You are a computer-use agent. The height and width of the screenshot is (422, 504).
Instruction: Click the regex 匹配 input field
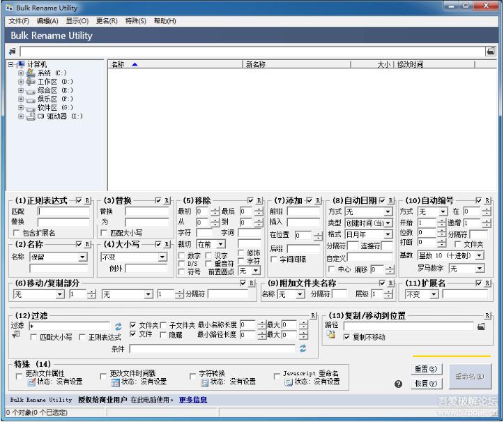point(63,211)
